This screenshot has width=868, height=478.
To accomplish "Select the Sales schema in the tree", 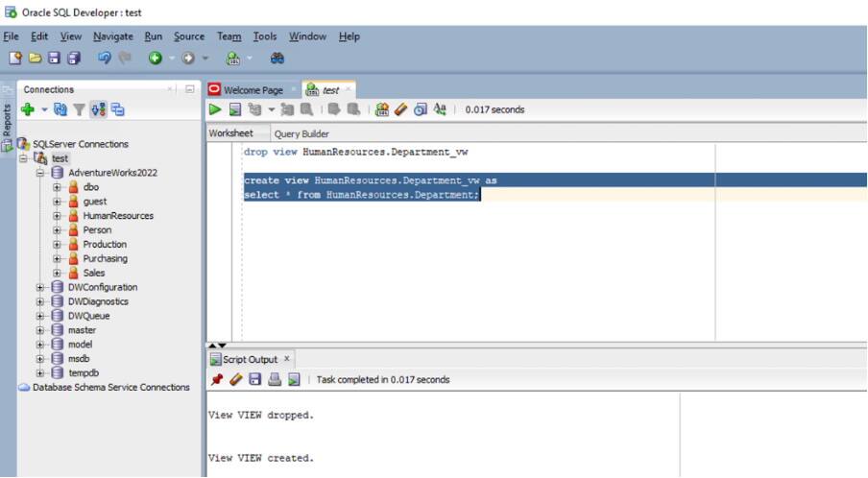I will 93,273.
